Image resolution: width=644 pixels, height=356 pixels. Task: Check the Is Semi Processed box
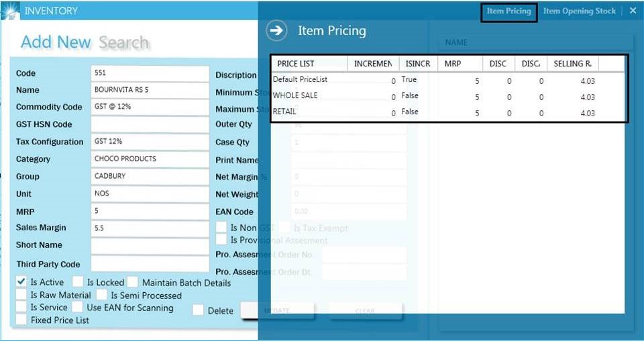(x=101, y=295)
